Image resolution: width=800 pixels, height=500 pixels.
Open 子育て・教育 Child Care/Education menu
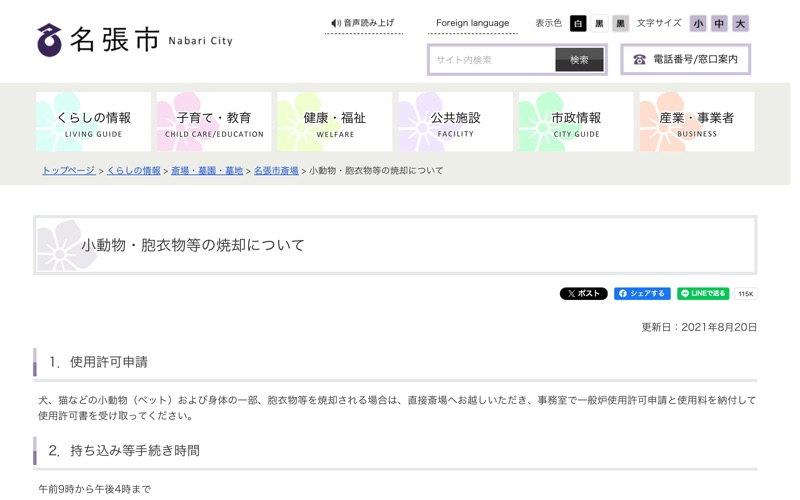pyautogui.click(x=214, y=122)
